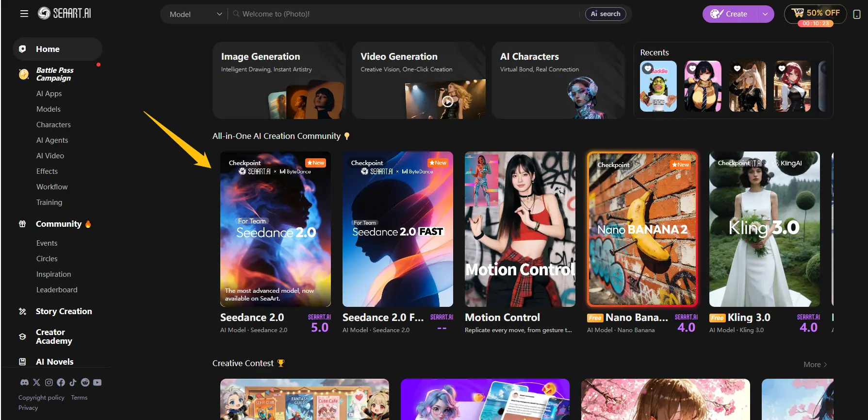The image size is (868, 420).
Task: Open the YouTube icon link
Action: (97, 383)
